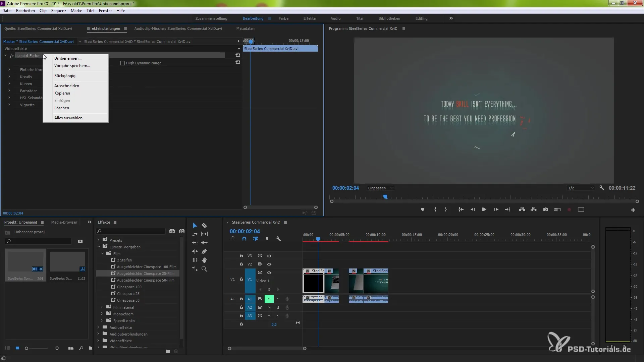Open timeline wrench display settings

(278, 239)
